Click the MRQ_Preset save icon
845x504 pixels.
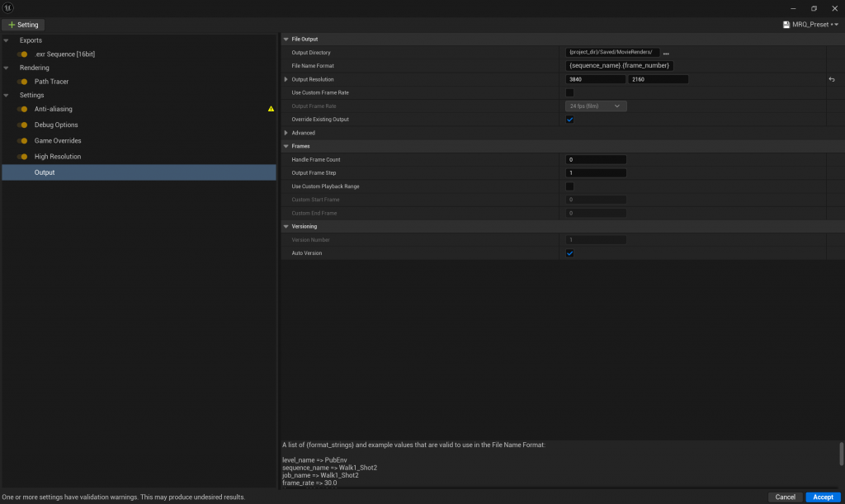coord(786,25)
